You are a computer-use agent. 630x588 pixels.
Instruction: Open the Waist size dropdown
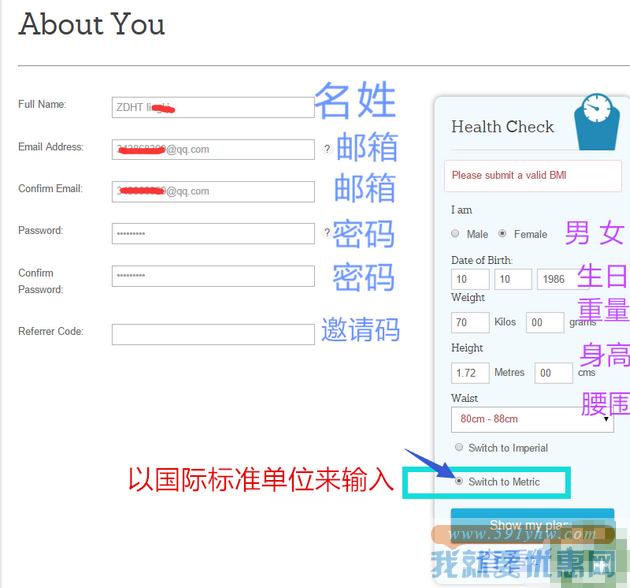pyautogui.click(x=532, y=420)
